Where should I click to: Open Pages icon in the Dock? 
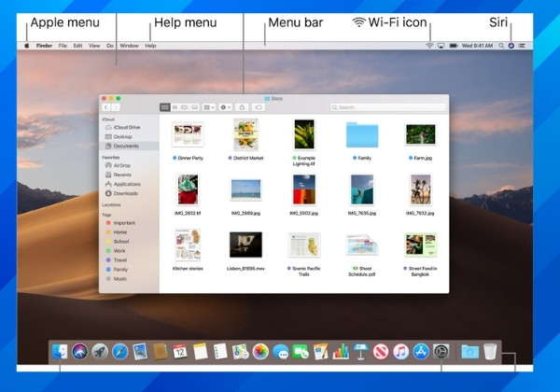click(321, 352)
